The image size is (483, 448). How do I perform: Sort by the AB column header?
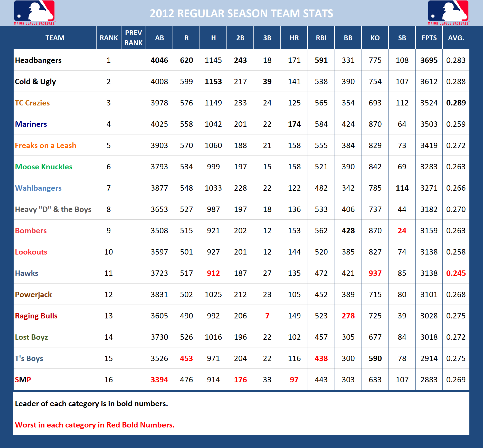pyautogui.click(x=159, y=38)
